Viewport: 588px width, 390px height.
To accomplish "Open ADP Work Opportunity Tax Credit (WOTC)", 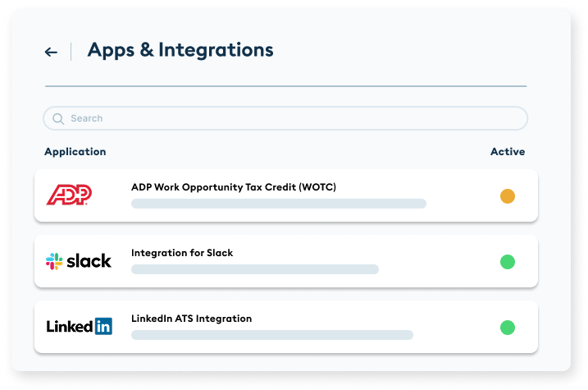I will click(x=234, y=187).
